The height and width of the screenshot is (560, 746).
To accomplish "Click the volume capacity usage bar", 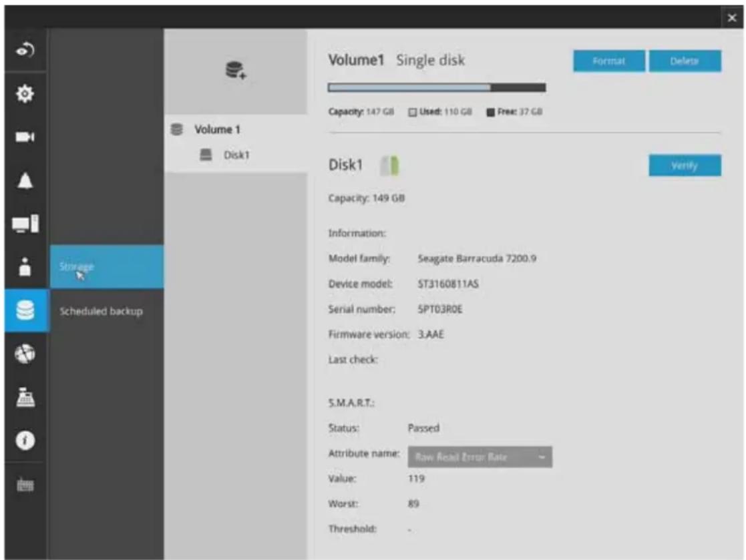I will pos(437,87).
